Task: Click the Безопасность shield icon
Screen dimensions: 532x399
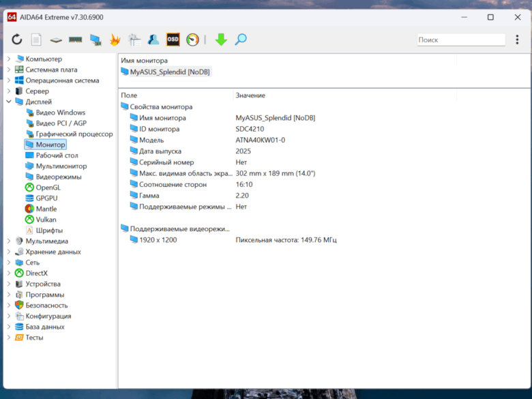Action: (19, 306)
